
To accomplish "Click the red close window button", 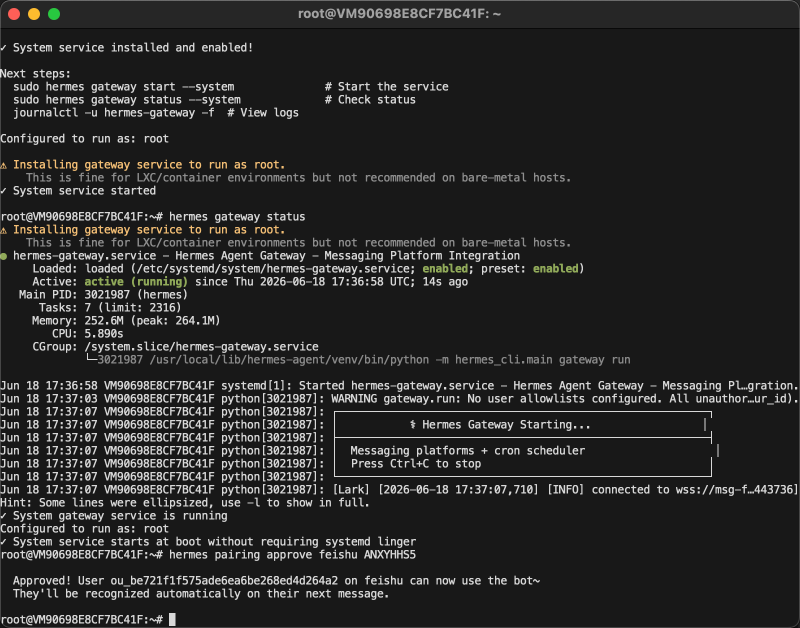I will click(x=14, y=14).
